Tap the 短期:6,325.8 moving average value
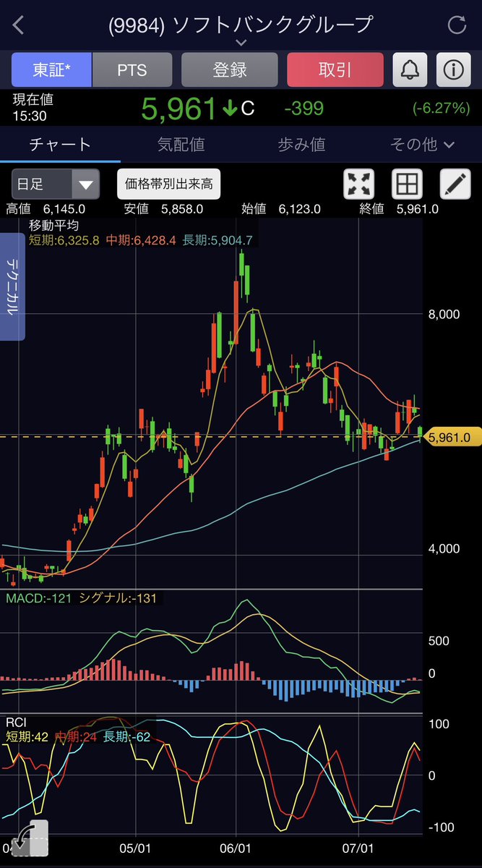The height and width of the screenshot is (868, 482). [64, 240]
